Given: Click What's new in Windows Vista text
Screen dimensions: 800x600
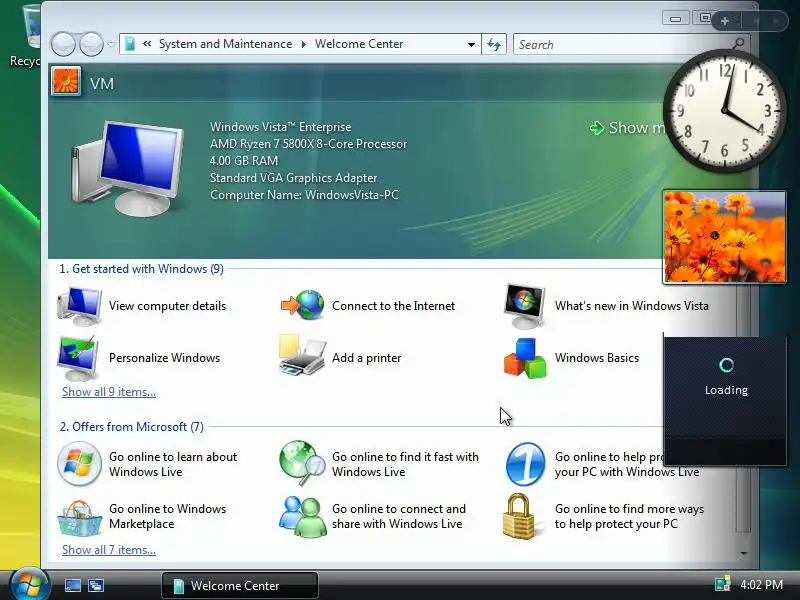Looking at the screenshot, I should pyautogui.click(x=632, y=306).
